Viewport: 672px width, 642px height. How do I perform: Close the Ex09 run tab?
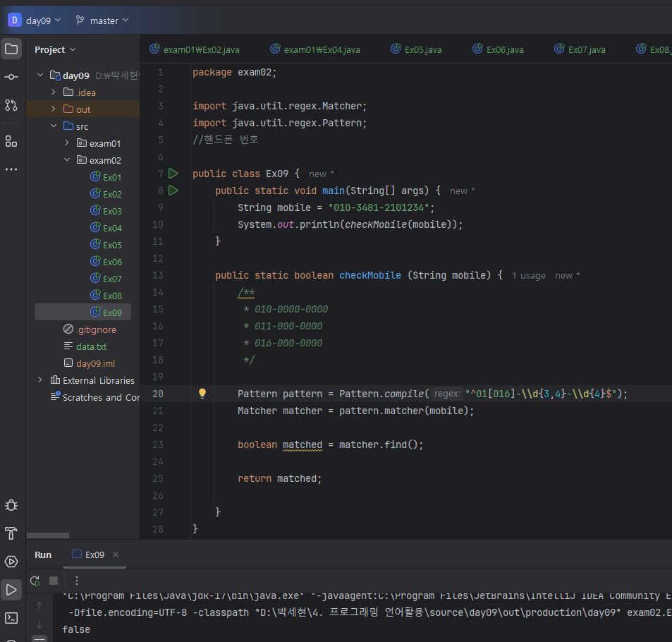[116, 555]
